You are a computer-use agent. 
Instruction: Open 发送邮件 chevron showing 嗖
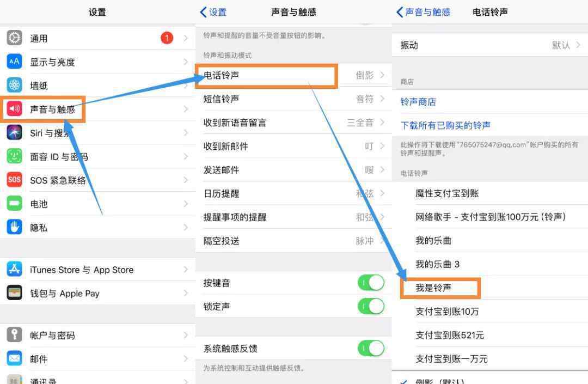[x=382, y=169]
